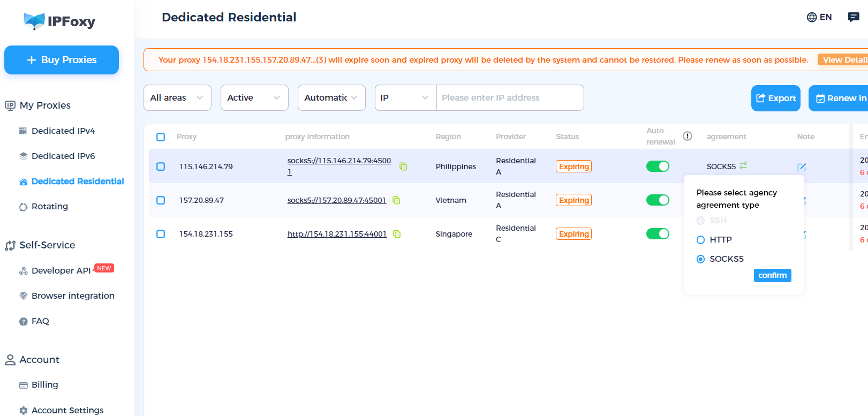Open the FAQ page
The width and height of the screenshot is (868, 416).
point(40,321)
